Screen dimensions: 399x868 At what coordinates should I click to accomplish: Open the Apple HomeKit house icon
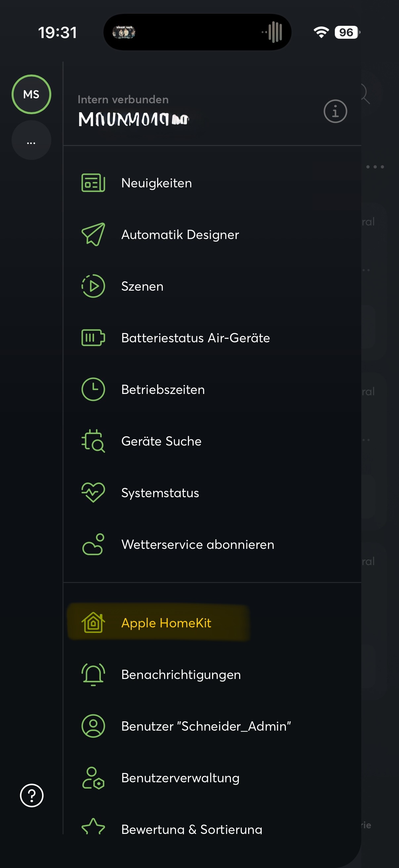pyautogui.click(x=93, y=623)
